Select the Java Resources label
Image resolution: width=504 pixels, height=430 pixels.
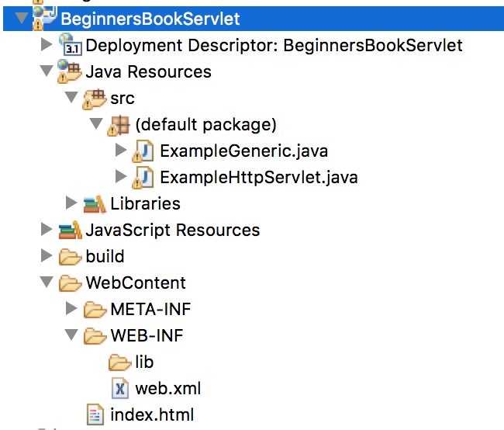tap(149, 71)
